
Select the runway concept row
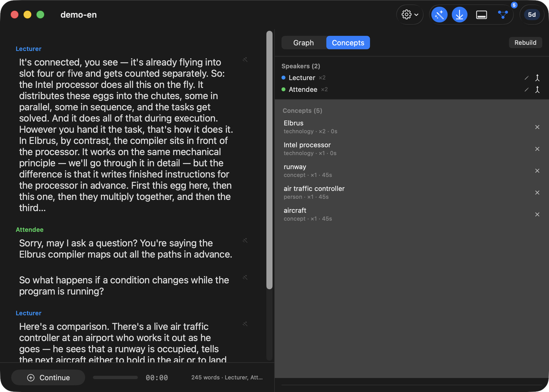411,171
